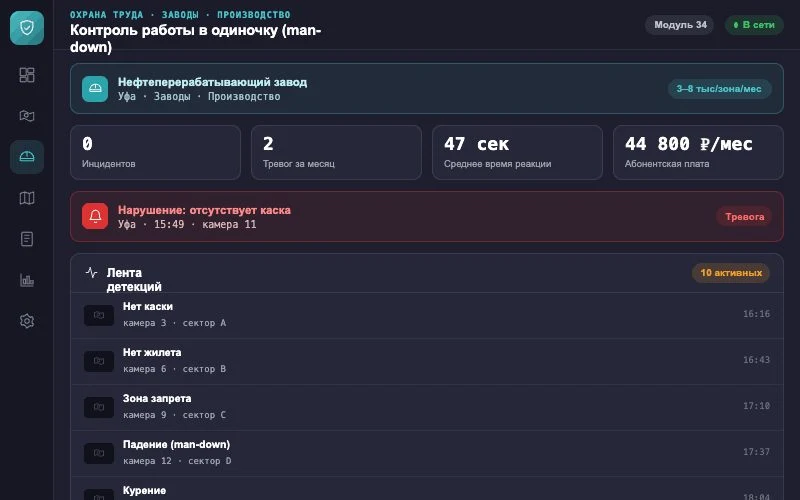800x500 pixels.
Task: Click камера 12 · сектор D text
Action: click(x=177, y=461)
